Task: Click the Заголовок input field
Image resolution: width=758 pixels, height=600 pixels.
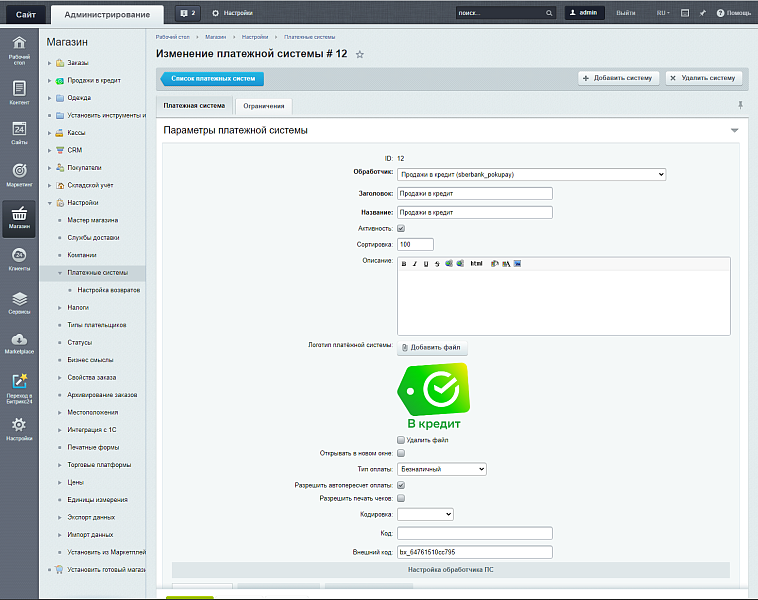Action: click(474, 194)
